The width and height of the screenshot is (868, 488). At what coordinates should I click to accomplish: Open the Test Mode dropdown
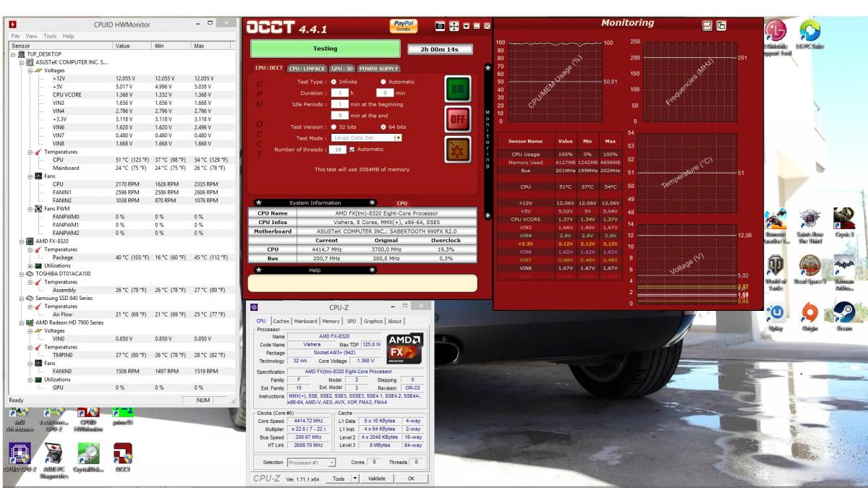tap(398, 137)
